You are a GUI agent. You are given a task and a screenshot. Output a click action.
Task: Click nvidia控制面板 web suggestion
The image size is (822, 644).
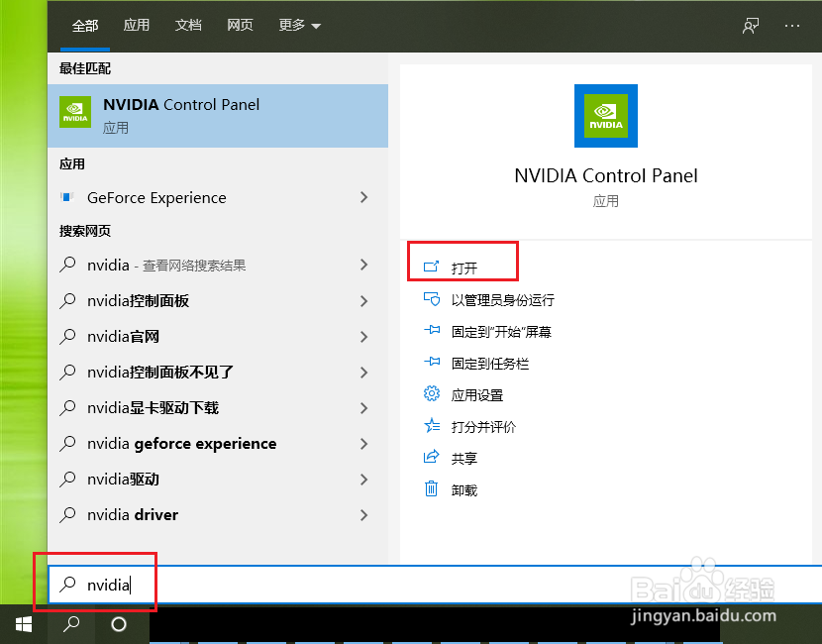pos(218,301)
